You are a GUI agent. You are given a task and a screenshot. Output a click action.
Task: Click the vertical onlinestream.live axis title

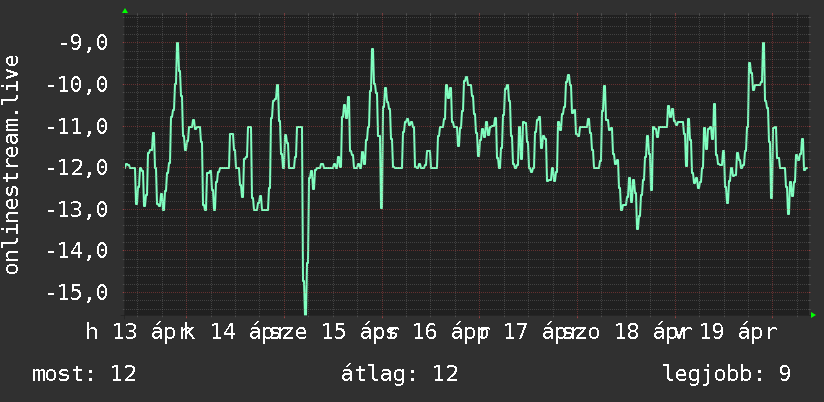(12, 164)
